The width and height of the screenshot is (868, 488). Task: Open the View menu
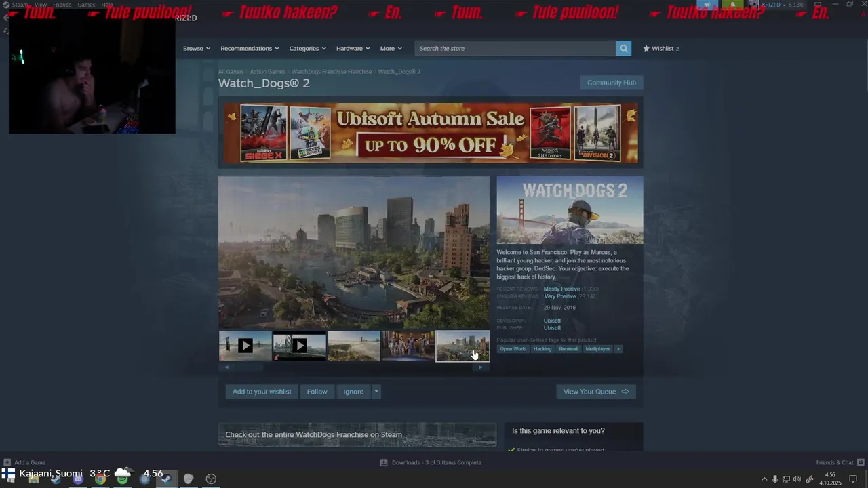(41, 5)
